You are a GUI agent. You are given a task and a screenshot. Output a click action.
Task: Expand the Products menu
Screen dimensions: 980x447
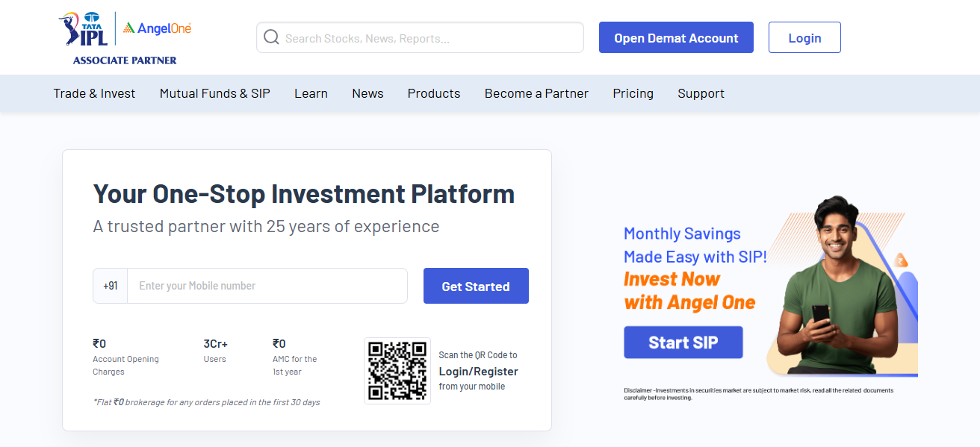click(x=434, y=93)
